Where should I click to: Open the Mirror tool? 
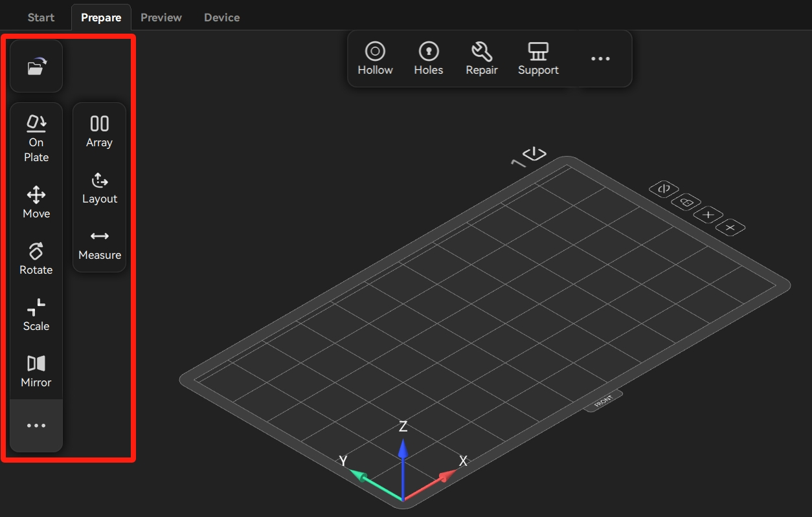pos(36,371)
